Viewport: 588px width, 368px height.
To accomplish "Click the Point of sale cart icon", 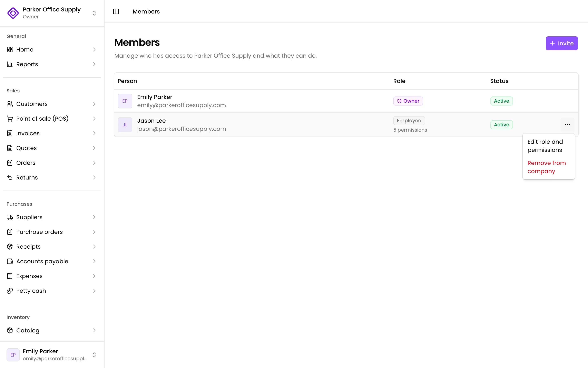I will coord(10,119).
